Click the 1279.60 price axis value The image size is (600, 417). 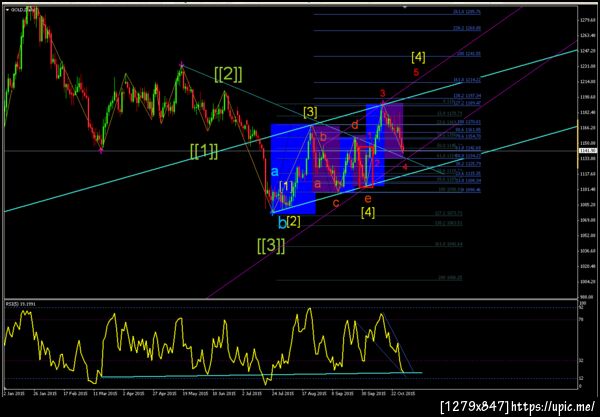588,20
